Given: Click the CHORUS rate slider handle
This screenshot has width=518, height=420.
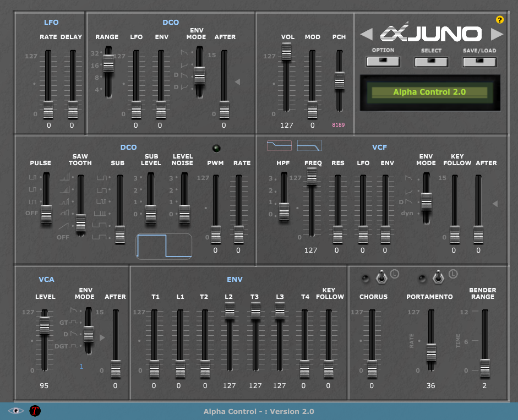Looking at the screenshot, I should [372, 369].
